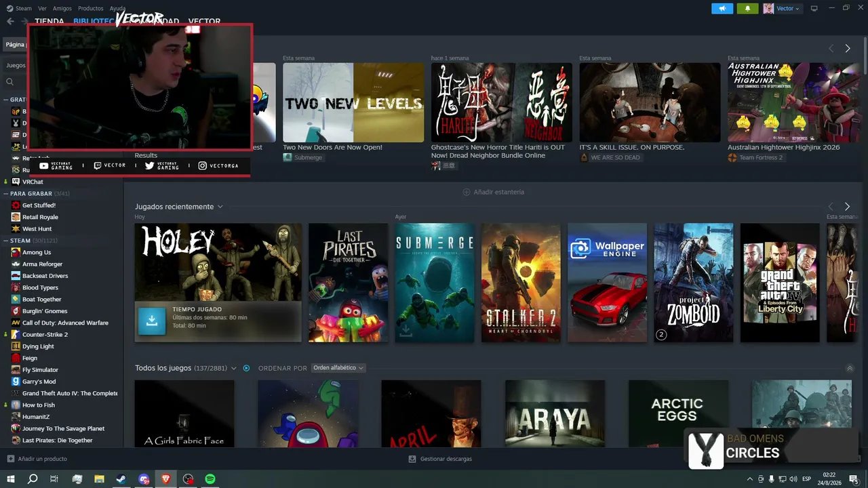Open the Windows Start menu
The height and width of the screenshot is (488, 868).
[12, 479]
